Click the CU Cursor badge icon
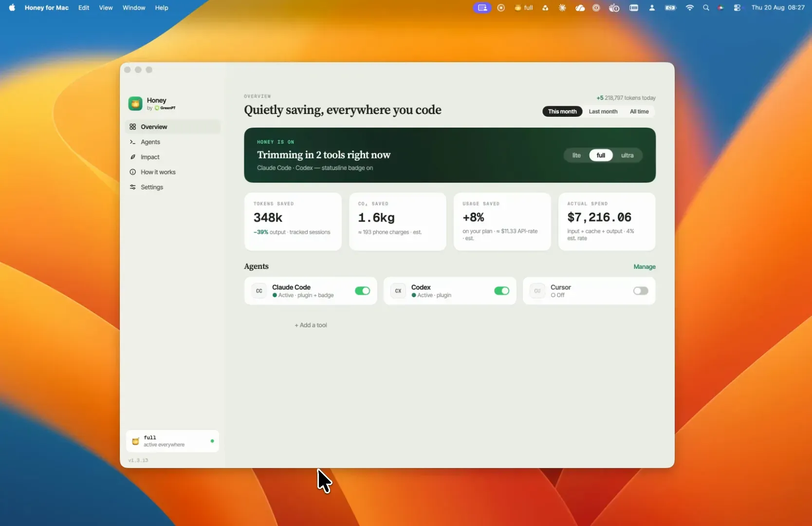This screenshot has height=526, width=812. pos(537,291)
